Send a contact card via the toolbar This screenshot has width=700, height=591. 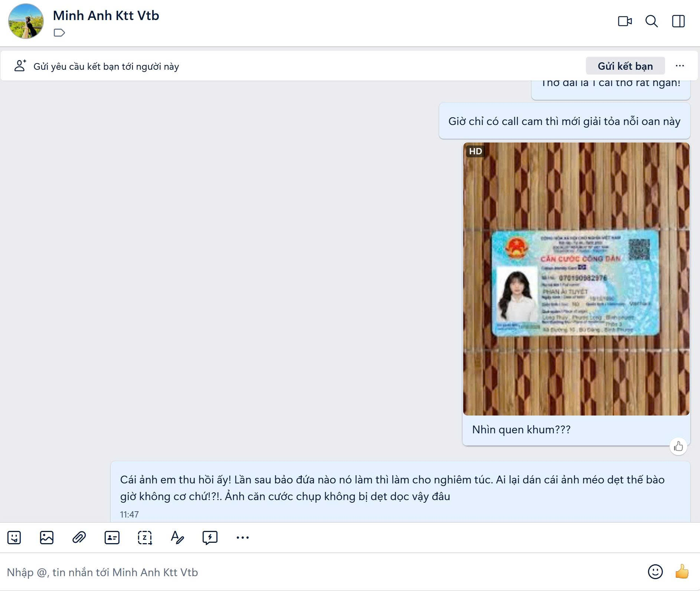pyautogui.click(x=112, y=537)
